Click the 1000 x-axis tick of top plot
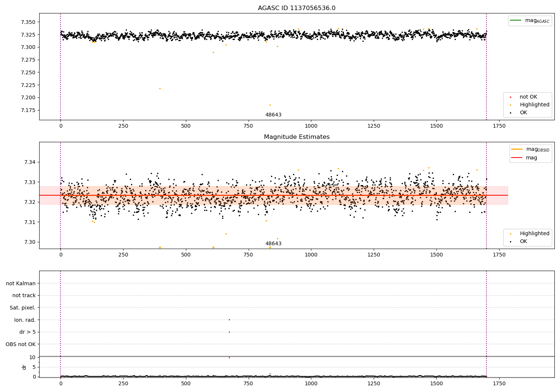 311,126
